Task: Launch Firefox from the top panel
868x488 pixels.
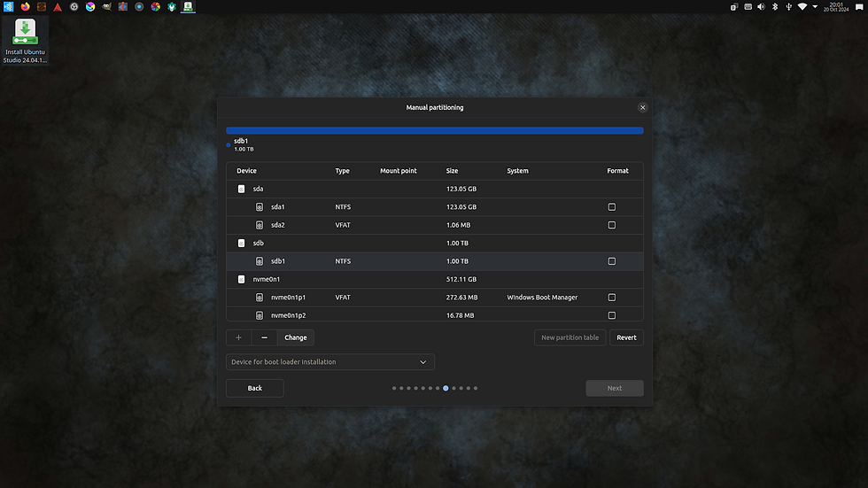Action: [25, 6]
